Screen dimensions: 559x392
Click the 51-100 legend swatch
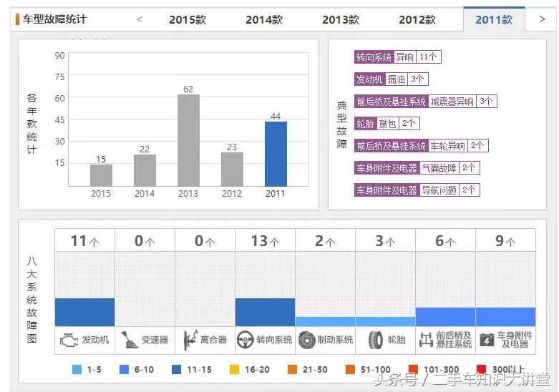pyautogui.click(x=351, y=369)
